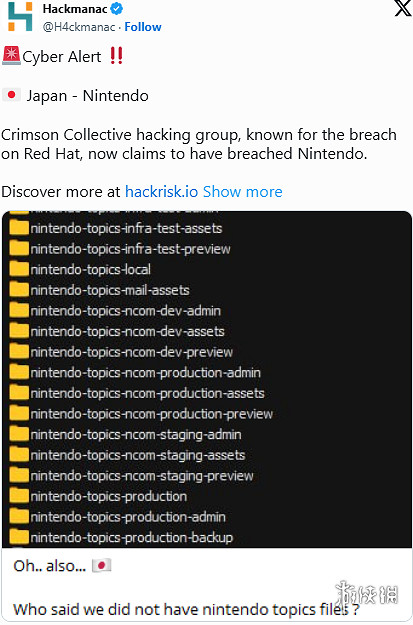The image size is (413, 625).
Task: Click the Japan flag before 'Japan - Nintendo'
Action: pos(11,95)
